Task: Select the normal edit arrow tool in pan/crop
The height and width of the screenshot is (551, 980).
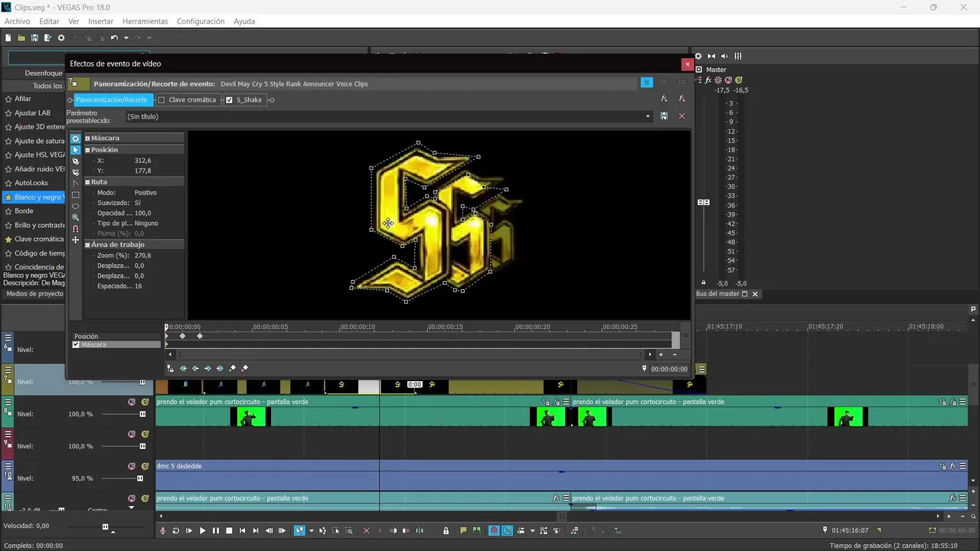Action: 75,150
